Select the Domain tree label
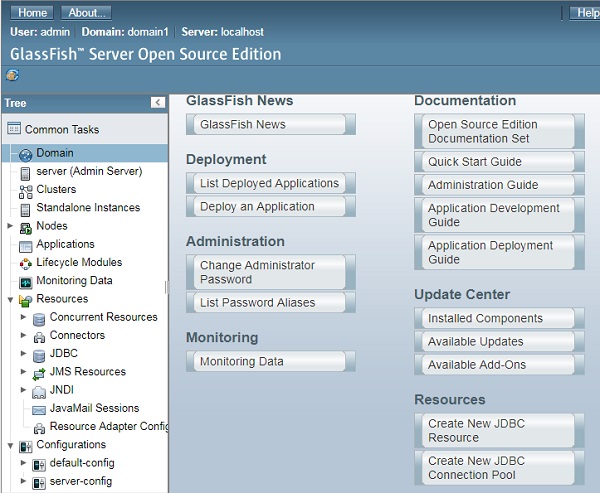Image resolution: width=600 pixels, height=493 pixels. pos(55,153)
